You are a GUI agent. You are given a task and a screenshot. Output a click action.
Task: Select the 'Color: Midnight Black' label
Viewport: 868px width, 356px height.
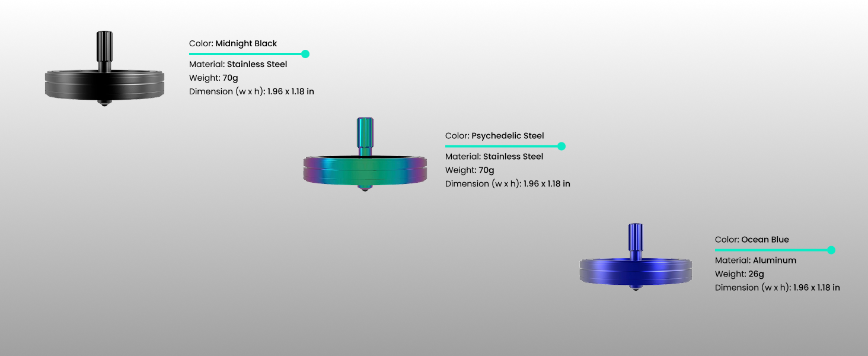click(x=233, y=43)
